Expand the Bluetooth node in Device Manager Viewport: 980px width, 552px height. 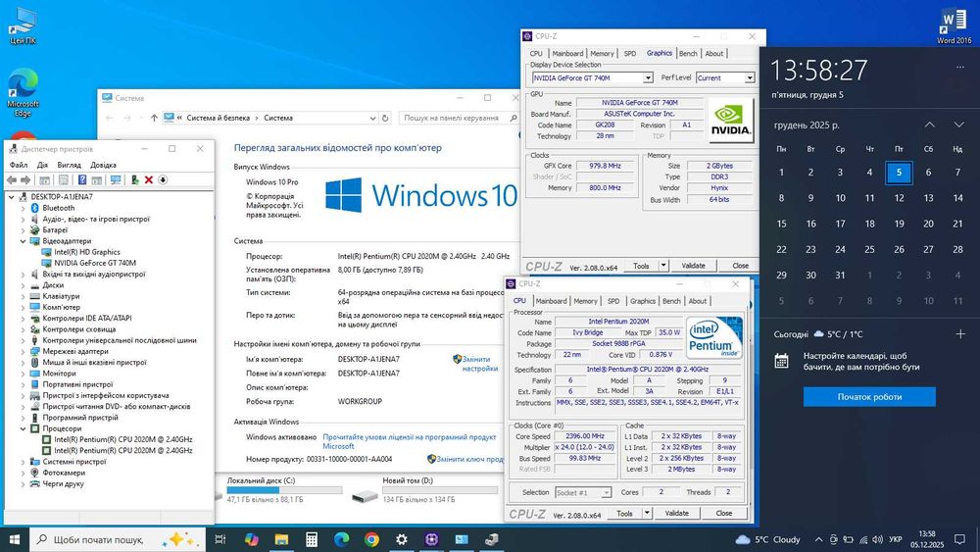(24, 208)
